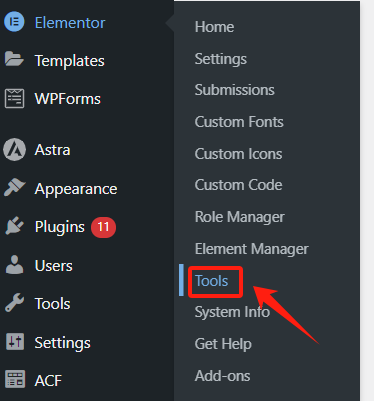Open Elementor Settings submenu item
Viewport: 374px width, 401px height.
(x=221, y=59)
